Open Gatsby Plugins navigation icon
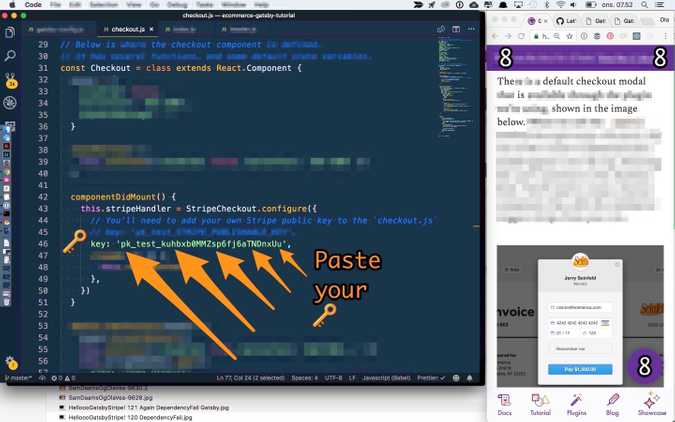 click(576, 404)
